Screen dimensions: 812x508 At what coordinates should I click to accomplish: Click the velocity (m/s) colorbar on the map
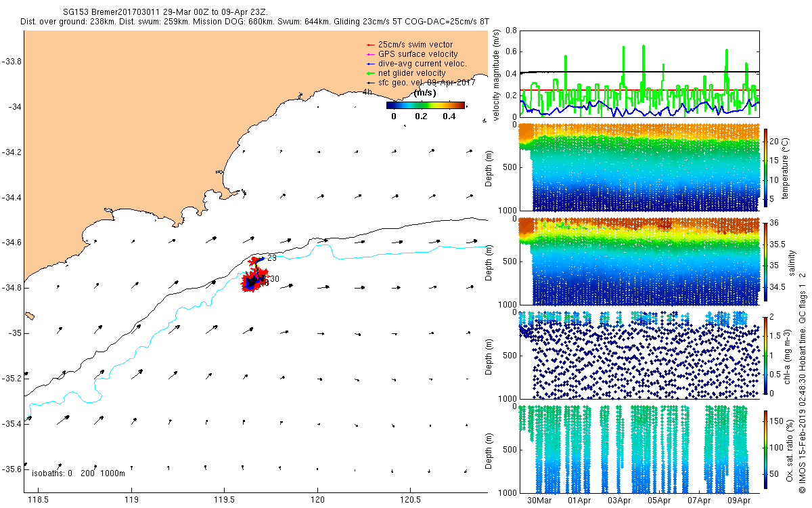(426, 105)
